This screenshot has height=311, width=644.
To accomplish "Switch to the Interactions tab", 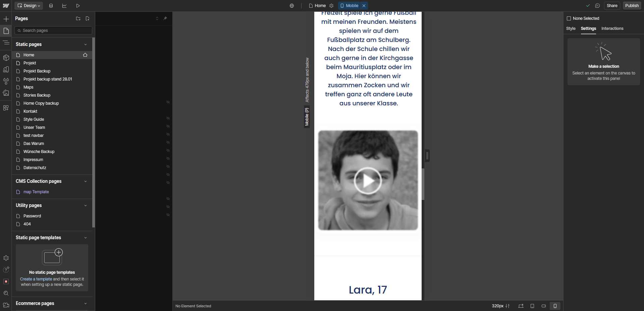I will pos(612,29).
